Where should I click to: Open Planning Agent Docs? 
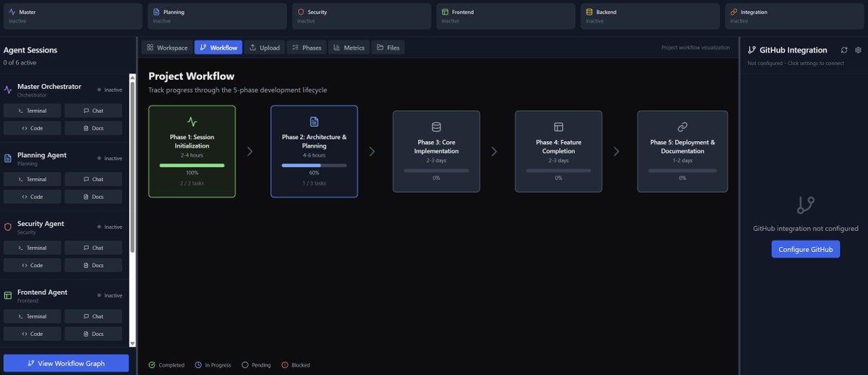tap(93, 197)
